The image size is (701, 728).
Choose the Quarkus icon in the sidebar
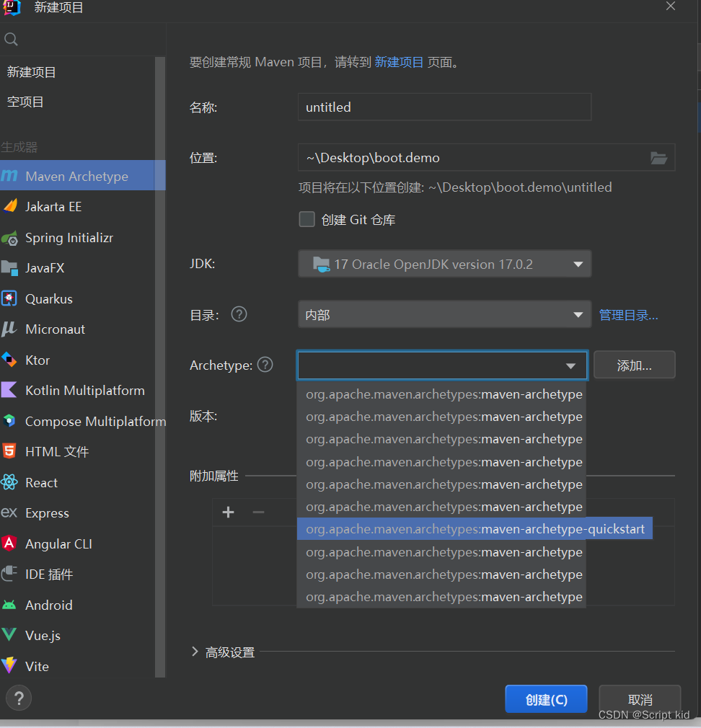(9, 299)
